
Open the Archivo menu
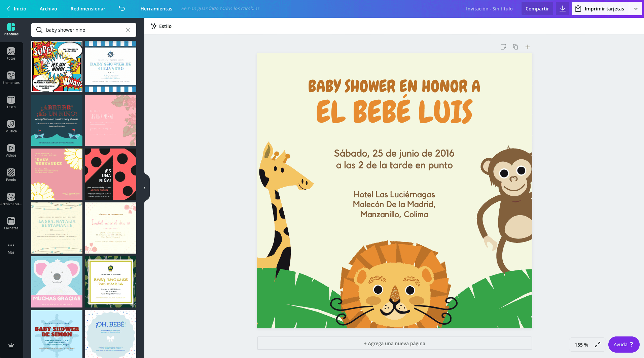(x=48, y=9)
